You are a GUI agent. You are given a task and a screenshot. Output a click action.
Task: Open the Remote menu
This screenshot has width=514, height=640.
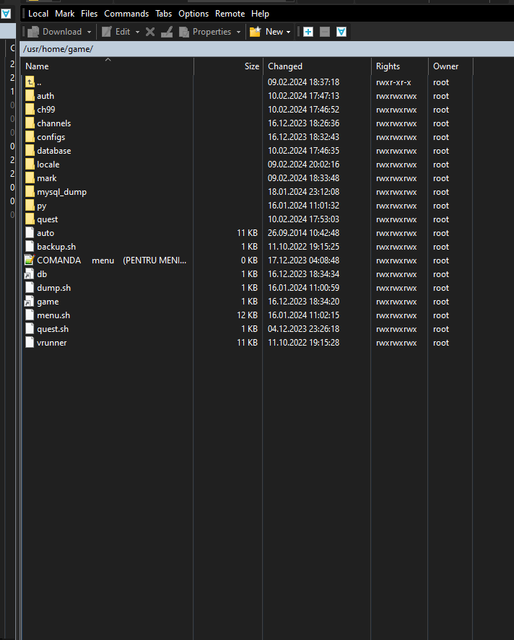pyautogui.click(x=230, y=14)
